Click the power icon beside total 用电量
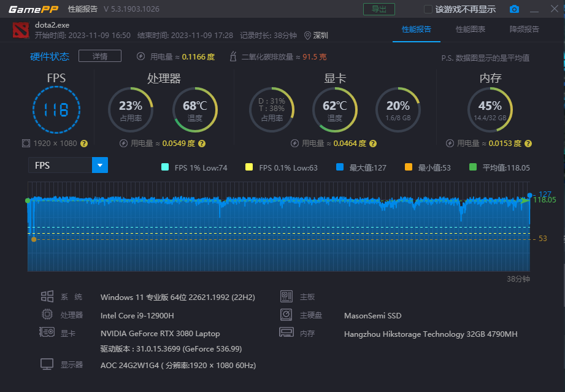 click(x=141, y=56)
